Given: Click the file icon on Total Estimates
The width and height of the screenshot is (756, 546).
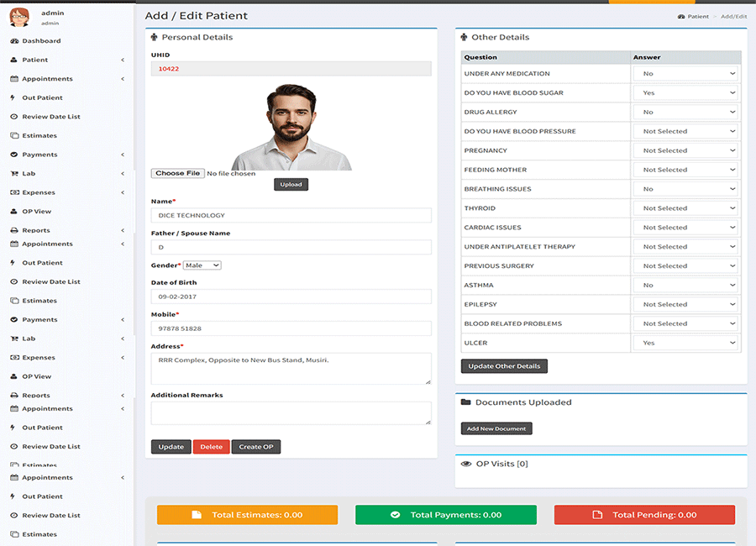Looking at the screenshot, I should (x=196, y=515).
